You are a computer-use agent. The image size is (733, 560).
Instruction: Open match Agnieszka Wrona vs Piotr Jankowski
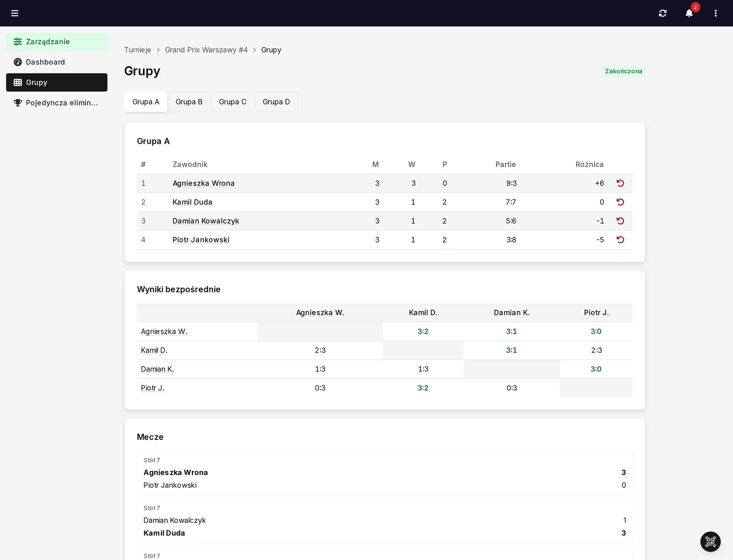[385, 473]
